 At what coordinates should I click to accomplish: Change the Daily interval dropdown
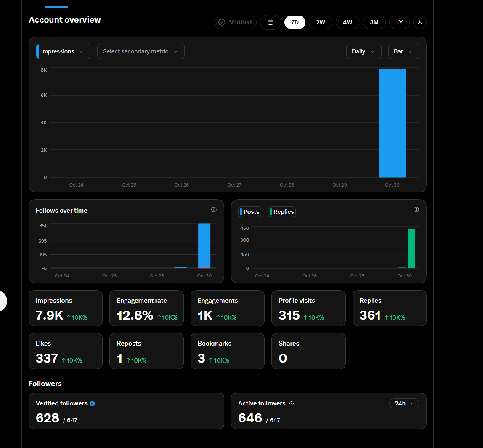point(364,51)
